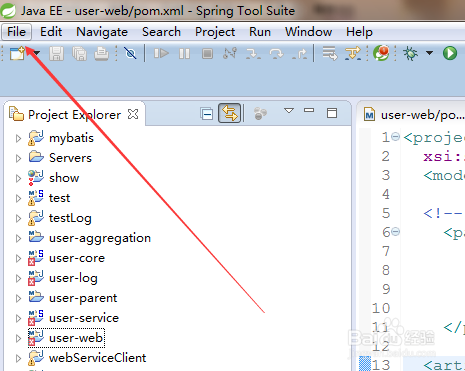Image resolution: width=465 pixels, height=371 pixels.
Task: Click the New wizard toolbar icon
Action: 17,53
